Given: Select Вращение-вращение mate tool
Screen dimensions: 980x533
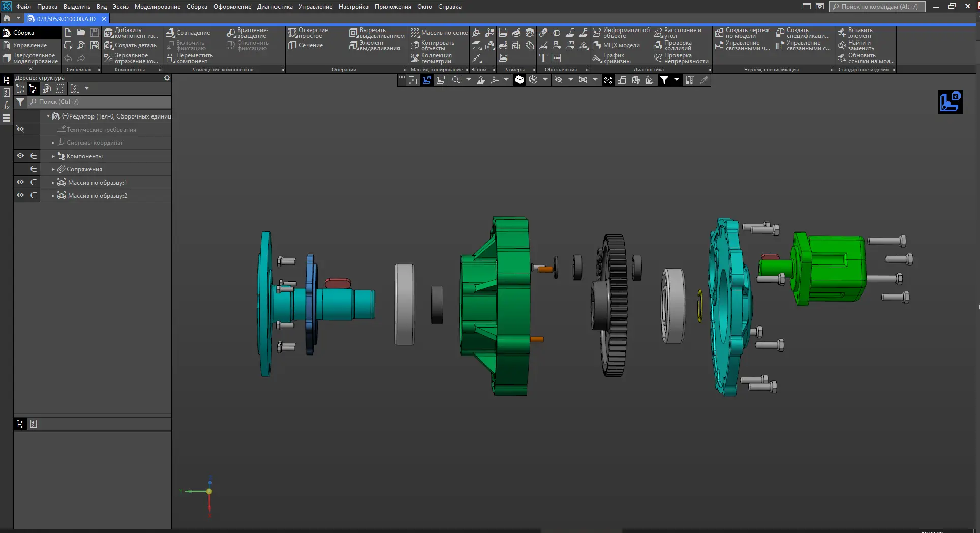Looking at the screenshot, I should coord(248,33).
